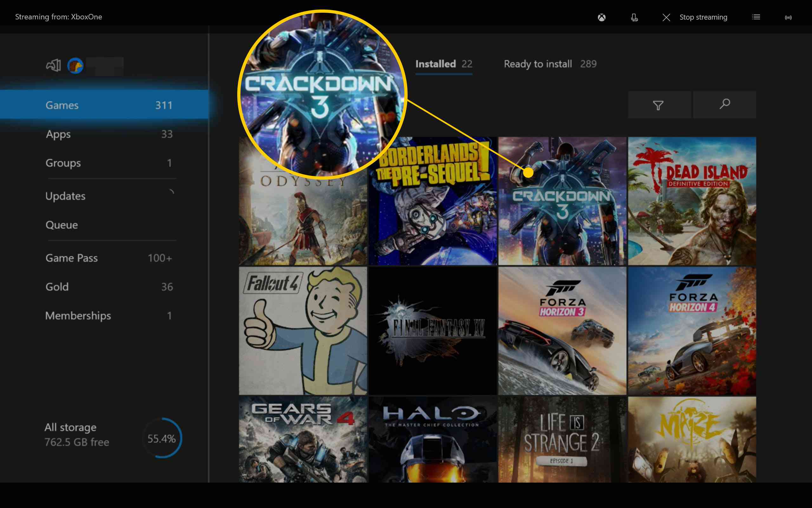Open the search magnifier button
Image resolution: width=812 pixels, height=508 pixels.
(724, 105)
